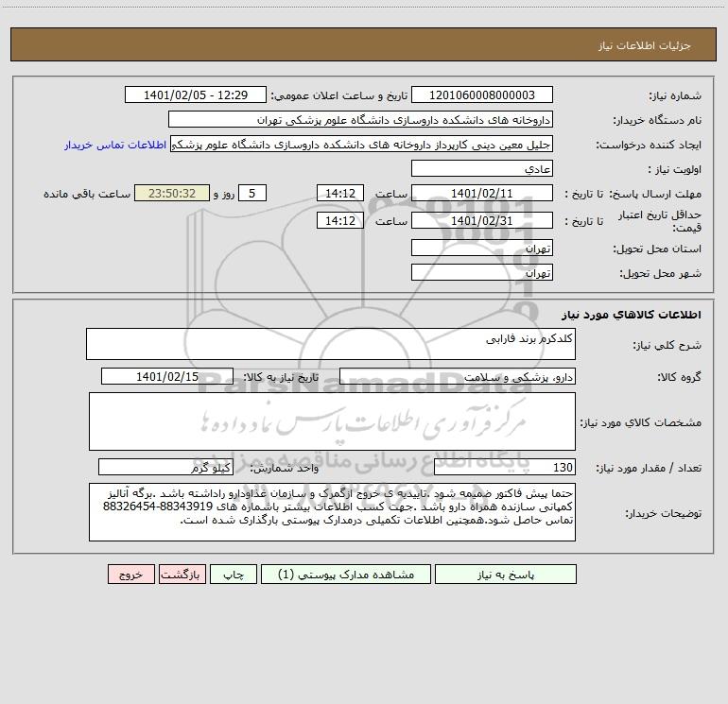
Task: Click the response deadline date 1401/02/11
Action: tap(482, 193)
